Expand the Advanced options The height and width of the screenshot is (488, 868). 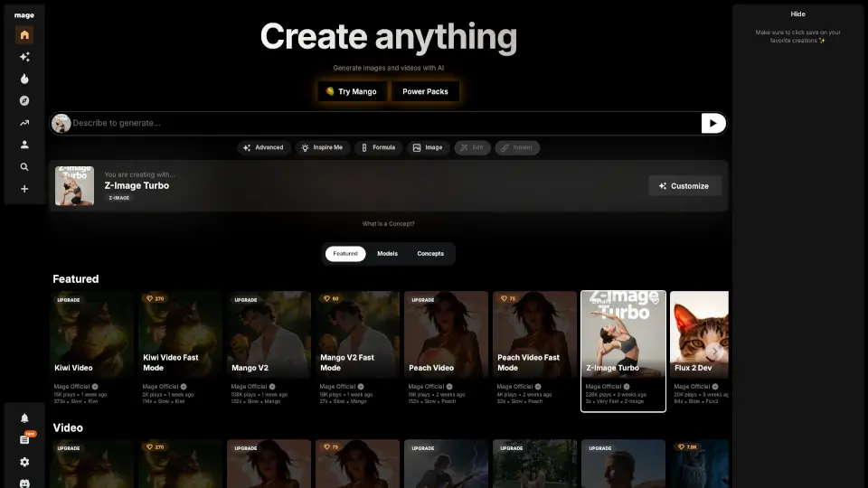pyautogui.click(x=263, y=147)
